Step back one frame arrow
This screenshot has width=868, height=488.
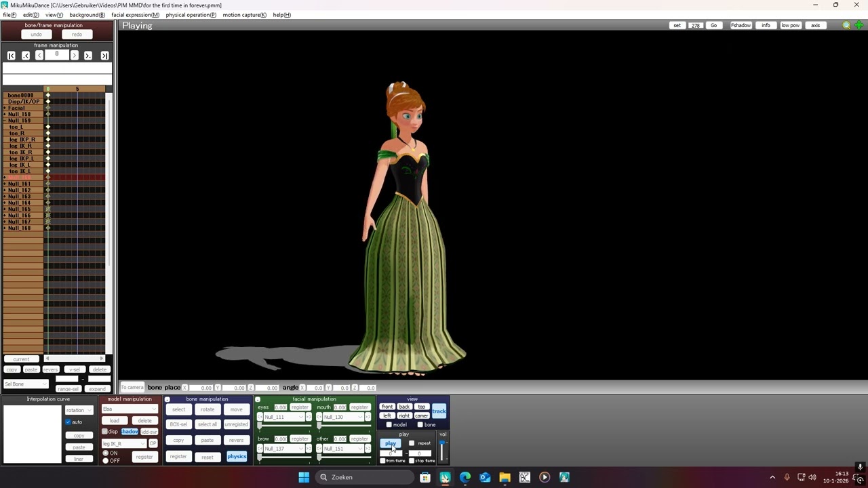(39, 56)
